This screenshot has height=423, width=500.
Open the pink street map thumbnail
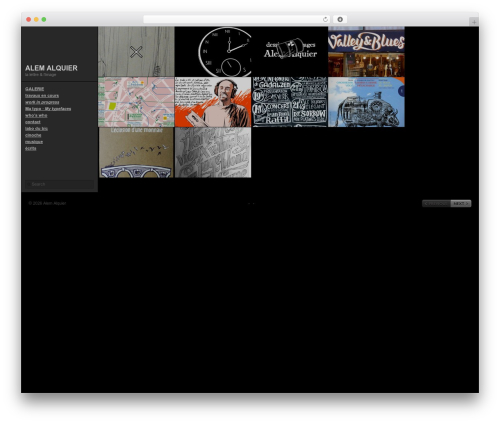[x=136, y=102]
